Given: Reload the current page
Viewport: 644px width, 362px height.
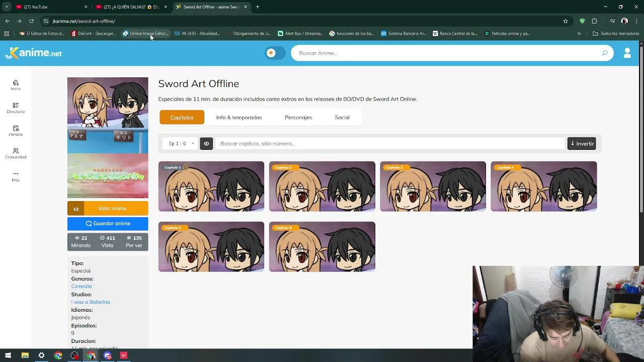Looking at the screenshot, I should (x=31, y=21).
